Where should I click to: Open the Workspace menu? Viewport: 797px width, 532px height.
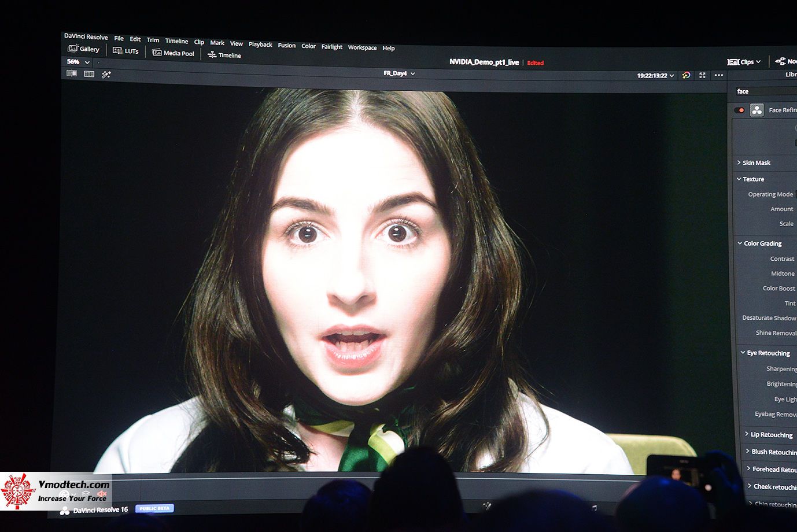click(362, 47)
